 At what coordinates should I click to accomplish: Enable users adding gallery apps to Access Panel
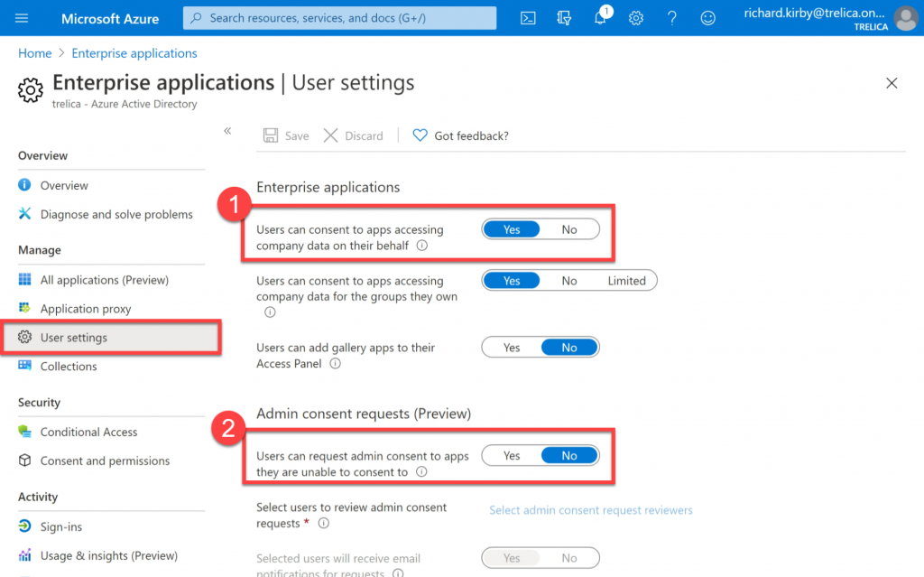(x=512, y=347)
